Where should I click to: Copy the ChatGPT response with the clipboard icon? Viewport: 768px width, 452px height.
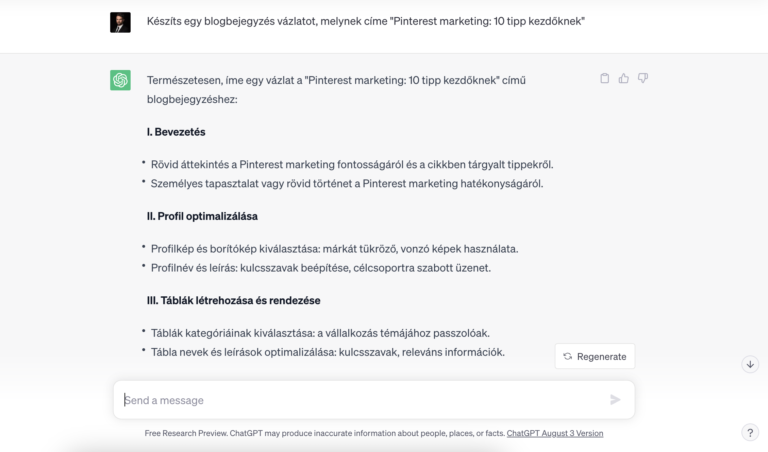604,78
